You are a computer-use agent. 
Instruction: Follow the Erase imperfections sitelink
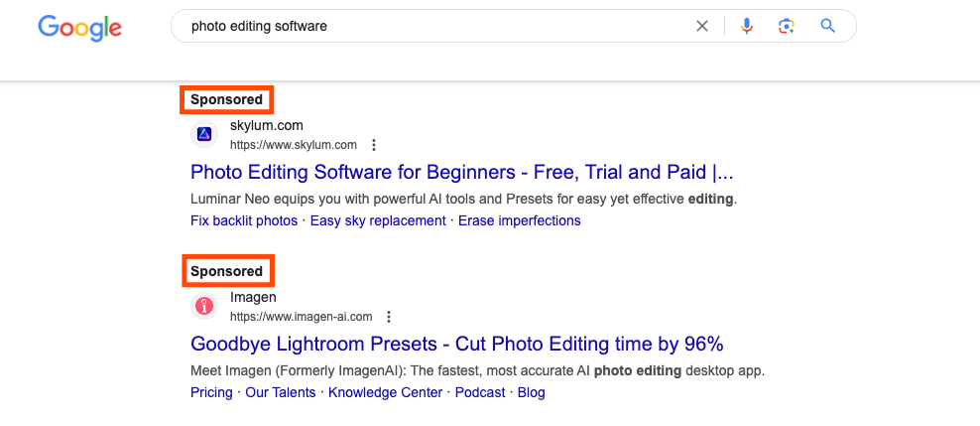tap(520, 220)
